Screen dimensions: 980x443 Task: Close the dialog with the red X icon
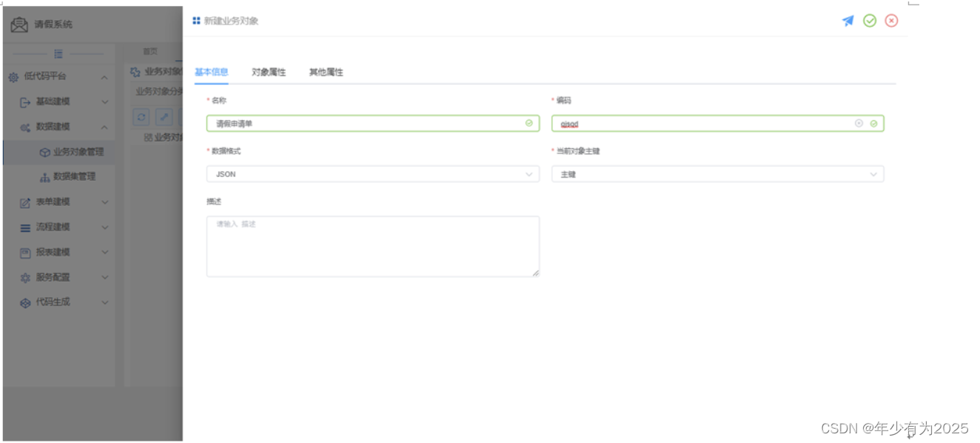tap(891, 21)
